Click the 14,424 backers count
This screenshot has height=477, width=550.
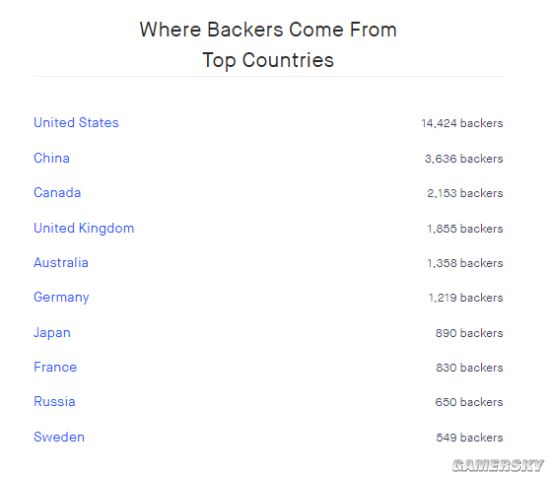click(462, 123)
